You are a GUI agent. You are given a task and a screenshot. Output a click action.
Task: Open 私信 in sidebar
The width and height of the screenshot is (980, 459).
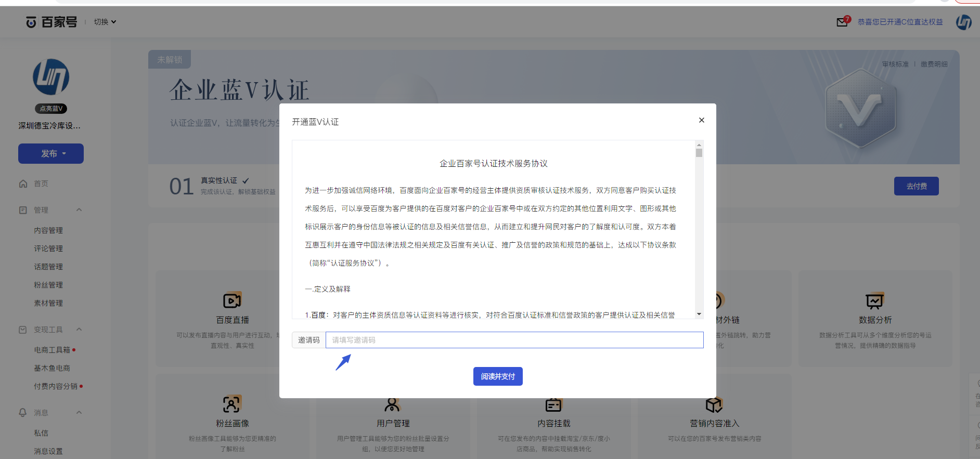pos(41,433)
